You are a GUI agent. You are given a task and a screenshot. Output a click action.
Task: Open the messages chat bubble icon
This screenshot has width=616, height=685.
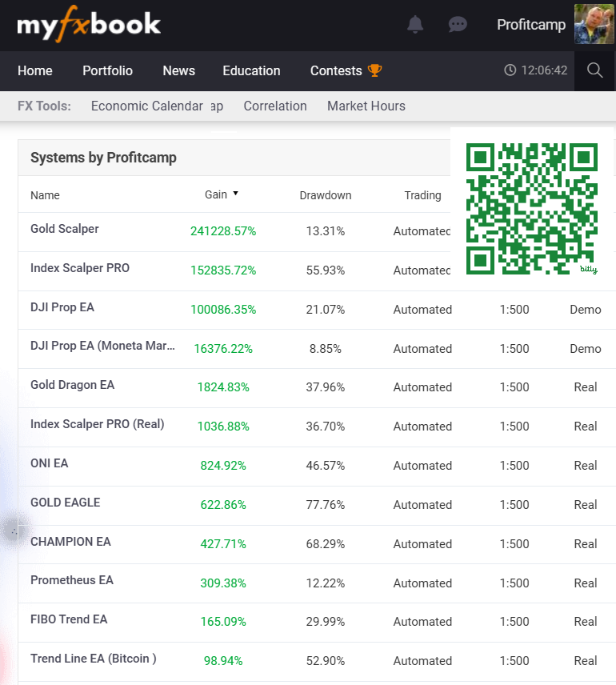pos(458,25)
